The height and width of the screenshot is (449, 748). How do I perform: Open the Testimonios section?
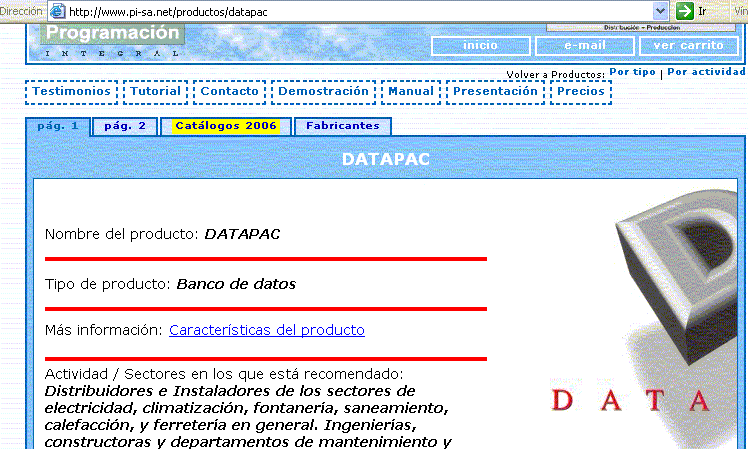(x=72, y=92)
